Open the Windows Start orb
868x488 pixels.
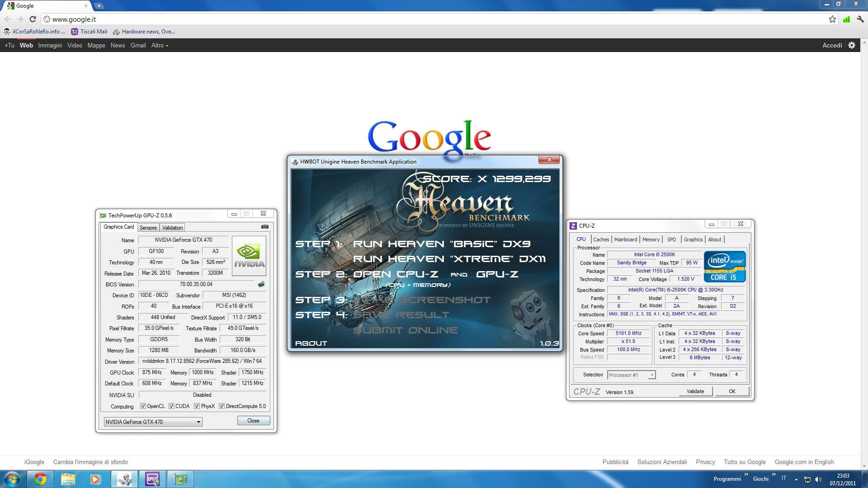click(12, 479)
